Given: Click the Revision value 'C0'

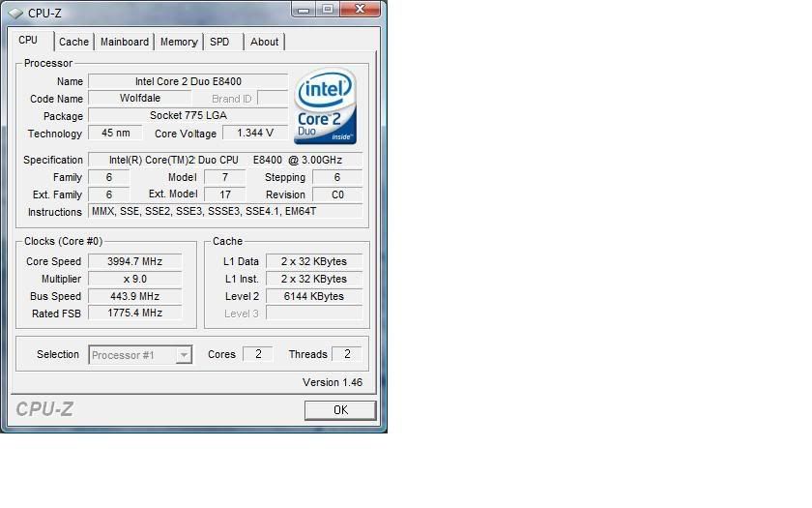Looking at the screenshot, I should 337,194.
